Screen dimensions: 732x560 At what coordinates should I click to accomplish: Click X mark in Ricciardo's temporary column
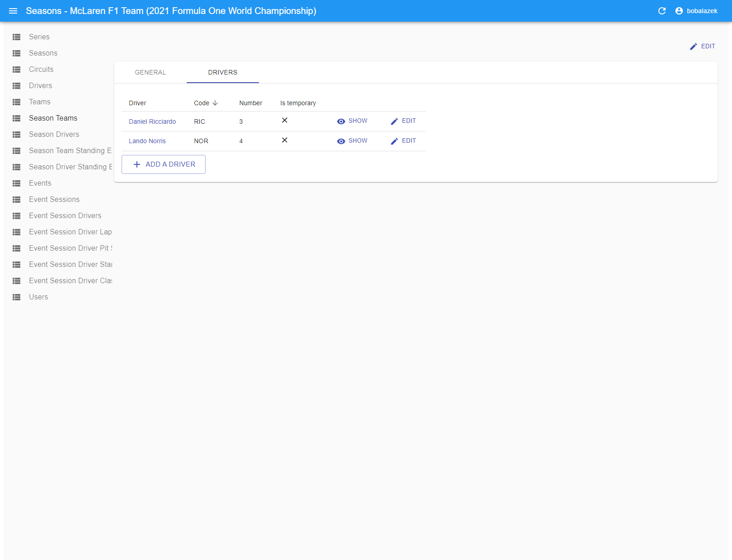tap(285, 120)
